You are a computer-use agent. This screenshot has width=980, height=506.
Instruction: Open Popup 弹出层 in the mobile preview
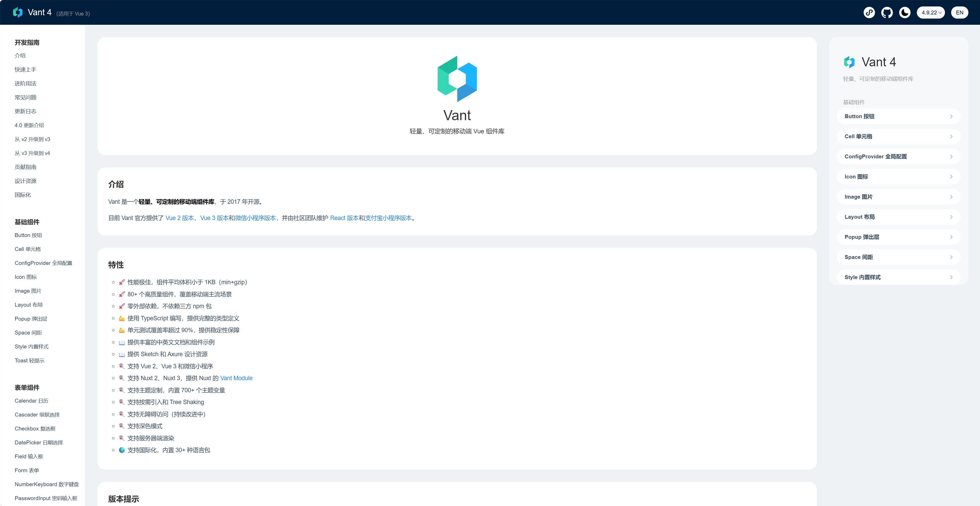899,237
